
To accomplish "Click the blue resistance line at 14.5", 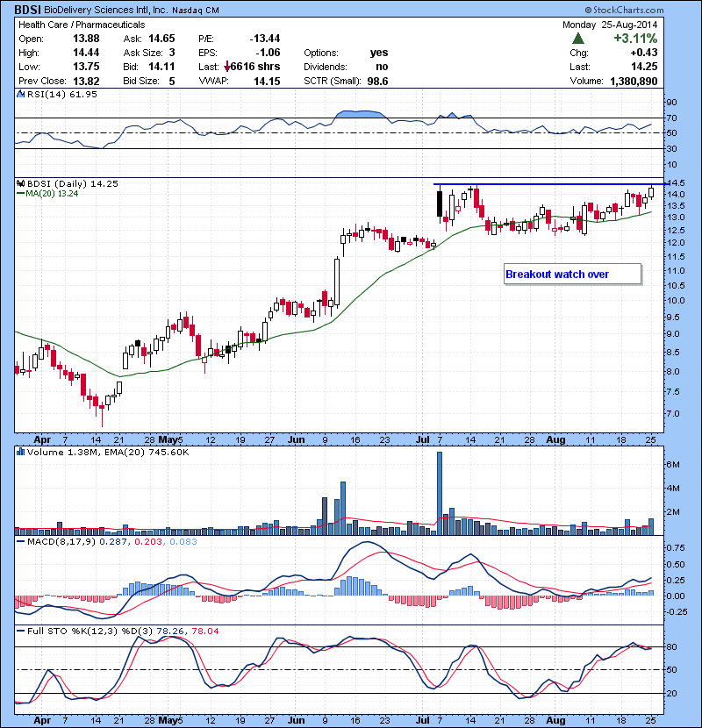I will 551,184.
